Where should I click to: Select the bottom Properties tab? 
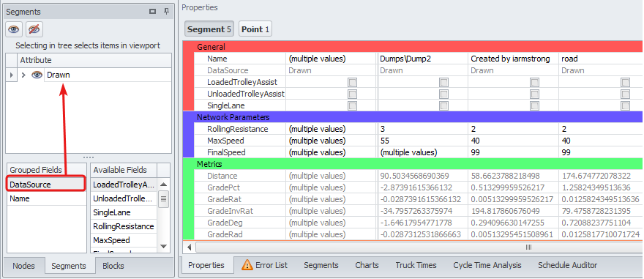(x=206, y=265)
